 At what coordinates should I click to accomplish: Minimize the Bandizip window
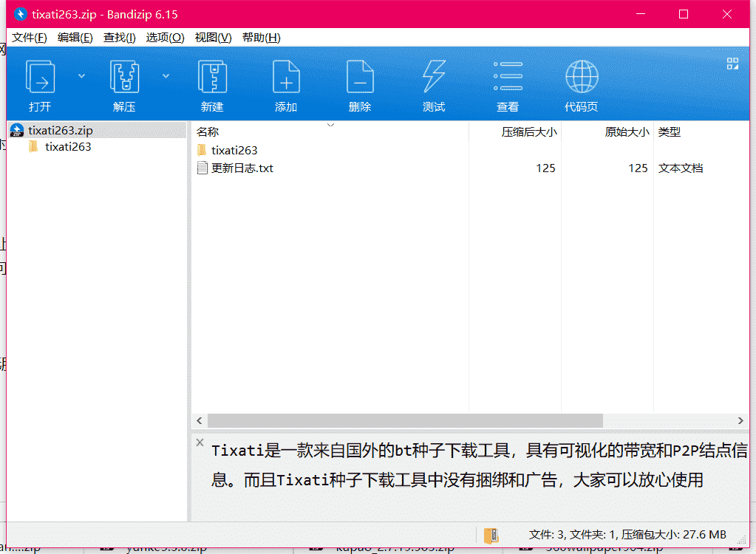coord(640,15)
